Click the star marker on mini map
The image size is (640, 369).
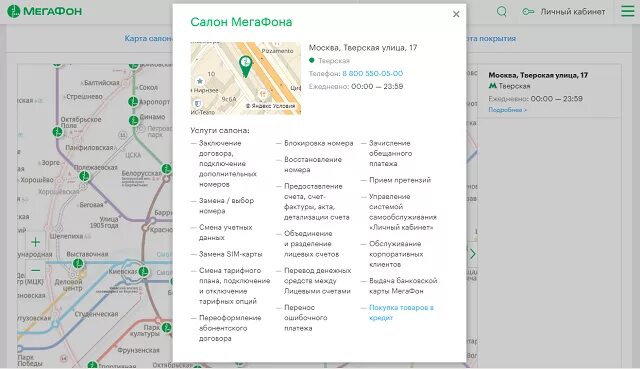(x=200, y=81)
